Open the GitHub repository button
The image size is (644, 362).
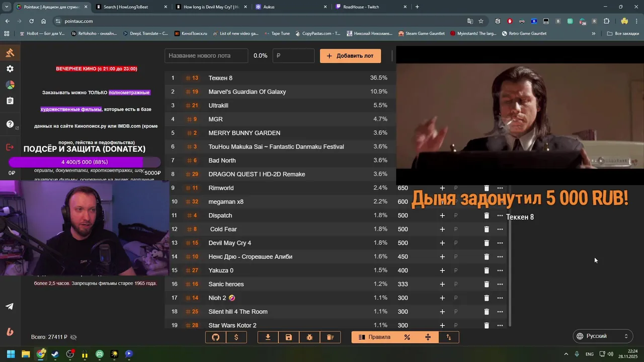[x=216, y=337]
